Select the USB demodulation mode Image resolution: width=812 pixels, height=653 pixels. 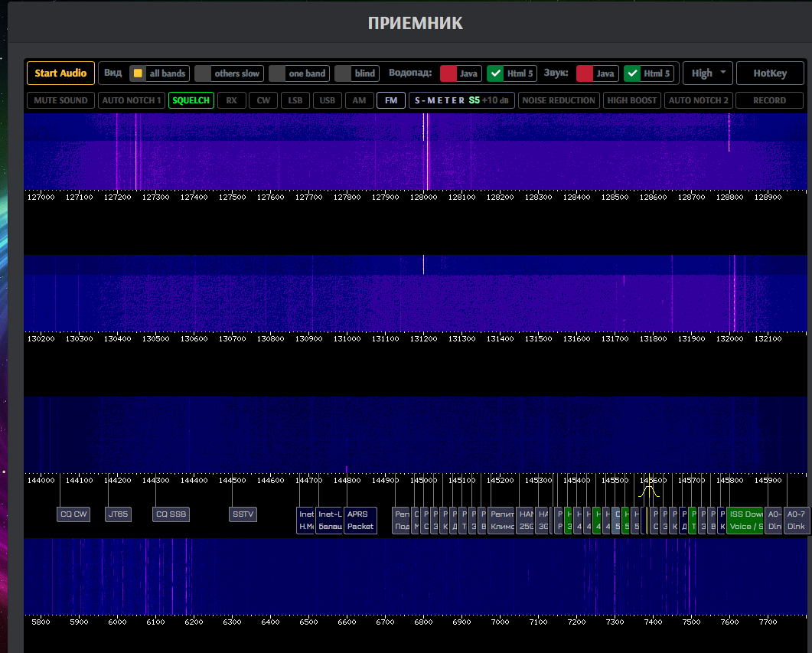point(327,100)
